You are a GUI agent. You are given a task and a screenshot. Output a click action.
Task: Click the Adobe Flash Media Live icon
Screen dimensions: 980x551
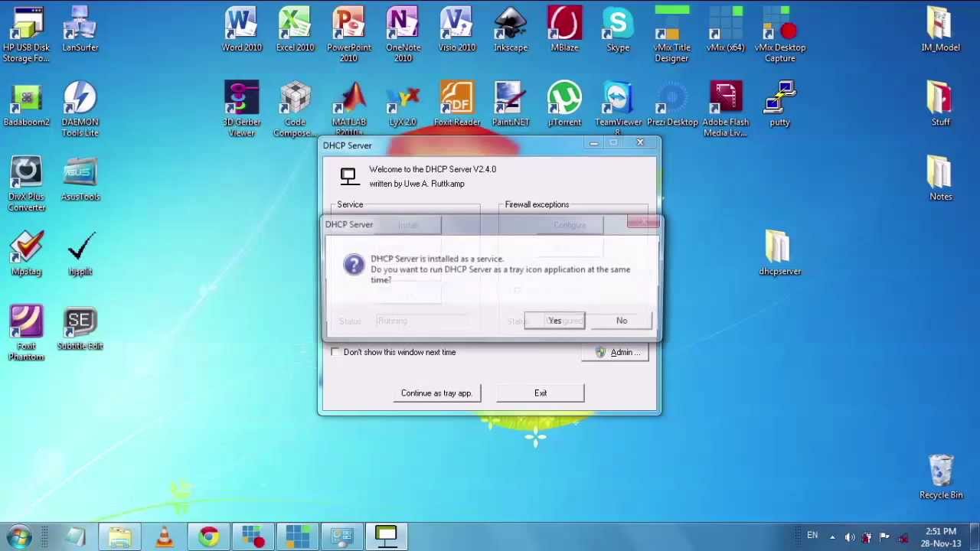pyautogui.click(x=725, y=109)
